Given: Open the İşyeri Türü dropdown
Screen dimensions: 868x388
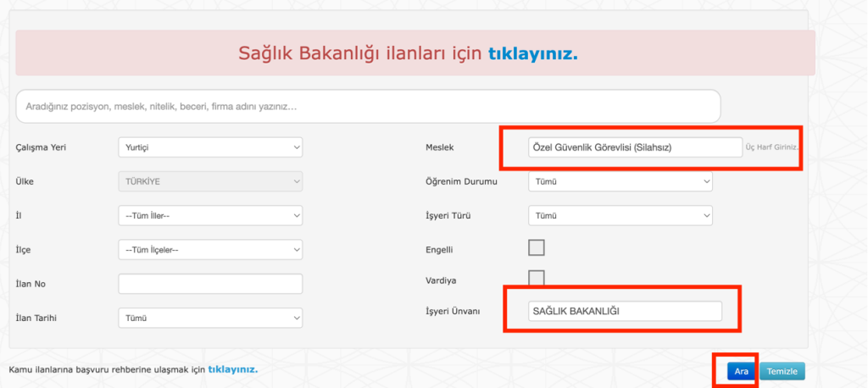Looking at the screenshot, I should pyautogui.click(x=620, y=216).
